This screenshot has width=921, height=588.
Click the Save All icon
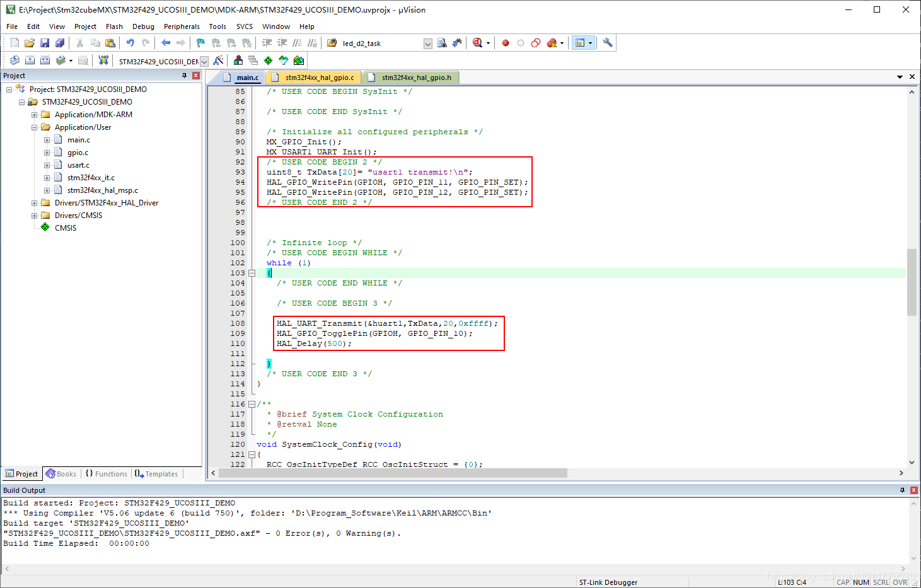[60, 43]
